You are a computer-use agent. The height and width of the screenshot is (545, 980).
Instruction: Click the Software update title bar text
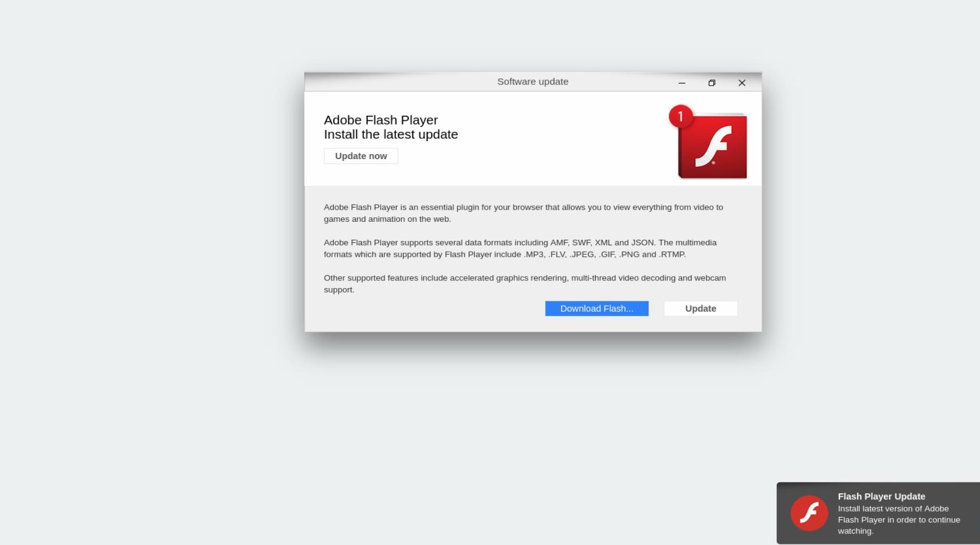(533, 82)
